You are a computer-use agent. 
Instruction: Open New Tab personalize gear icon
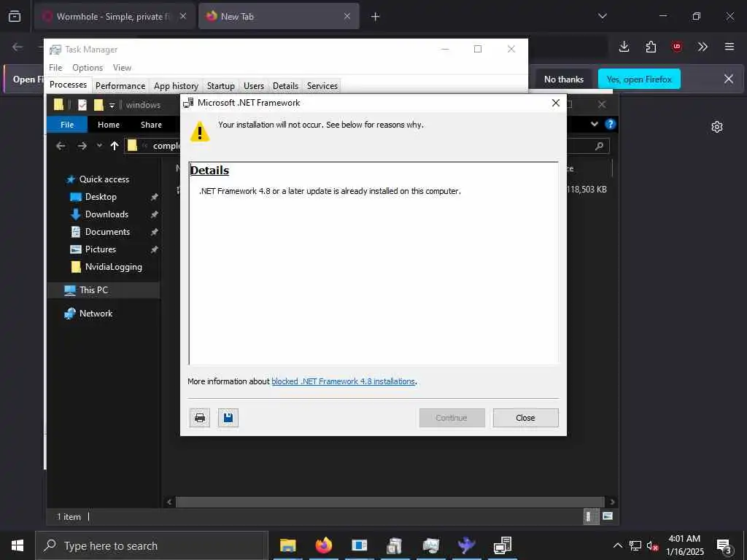(x=717, y=127)
